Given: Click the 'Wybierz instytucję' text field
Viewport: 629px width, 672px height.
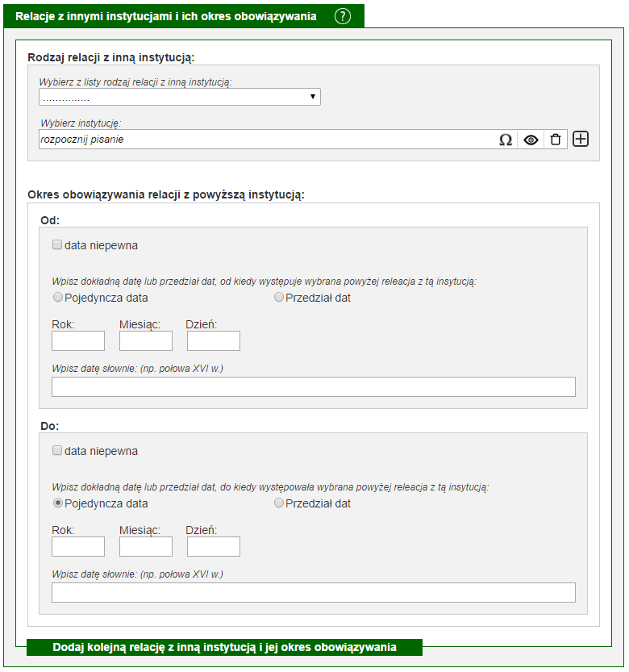Looking at the screenshot, I should (x=265, y=140).
